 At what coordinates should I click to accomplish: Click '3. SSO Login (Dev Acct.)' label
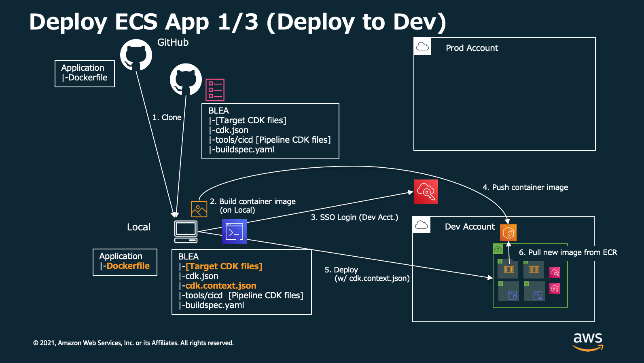pyautogui.click(x=354, y=217)
